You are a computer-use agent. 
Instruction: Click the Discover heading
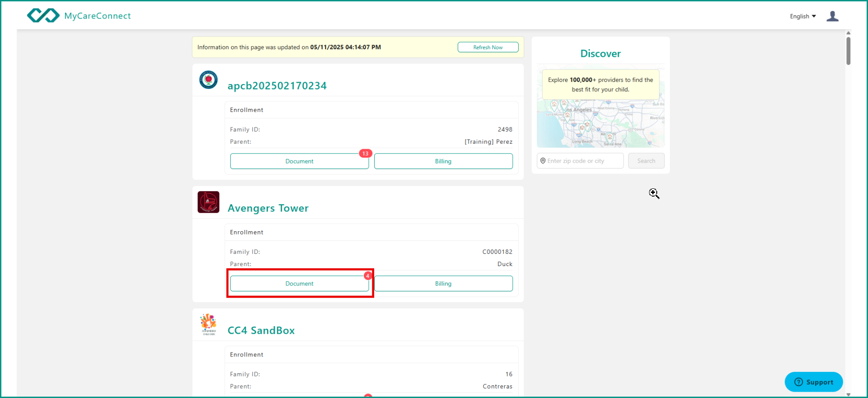point(600,54)
